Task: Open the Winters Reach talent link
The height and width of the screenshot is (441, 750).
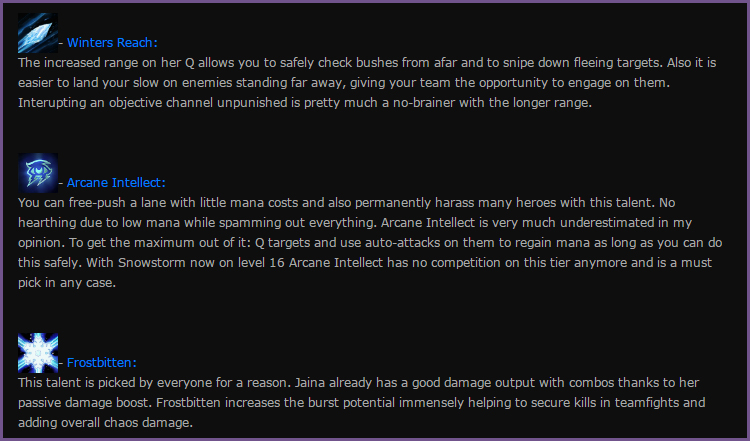Action: 112,43
